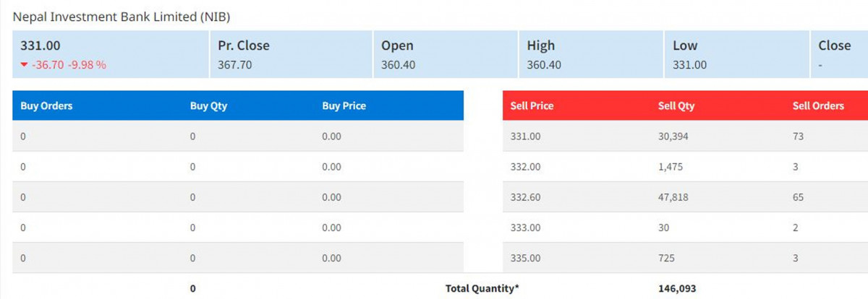Select the High price label
Viewport: 868px width, 299px height.
coord(541,45)
